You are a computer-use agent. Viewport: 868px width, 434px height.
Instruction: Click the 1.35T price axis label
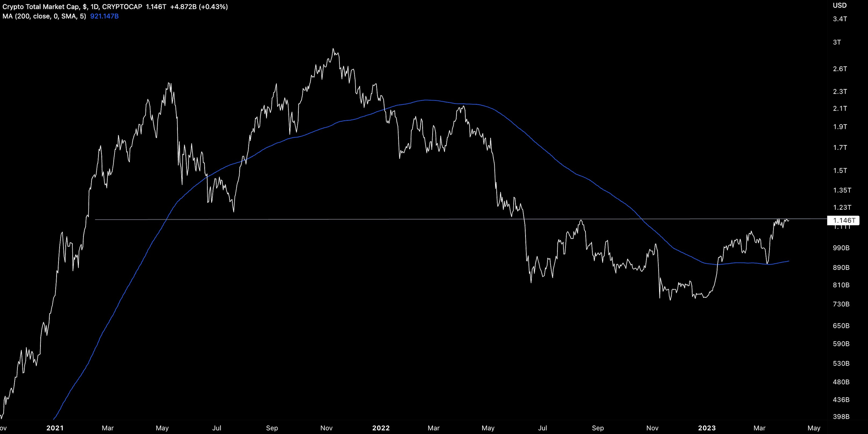pos(842,190)
